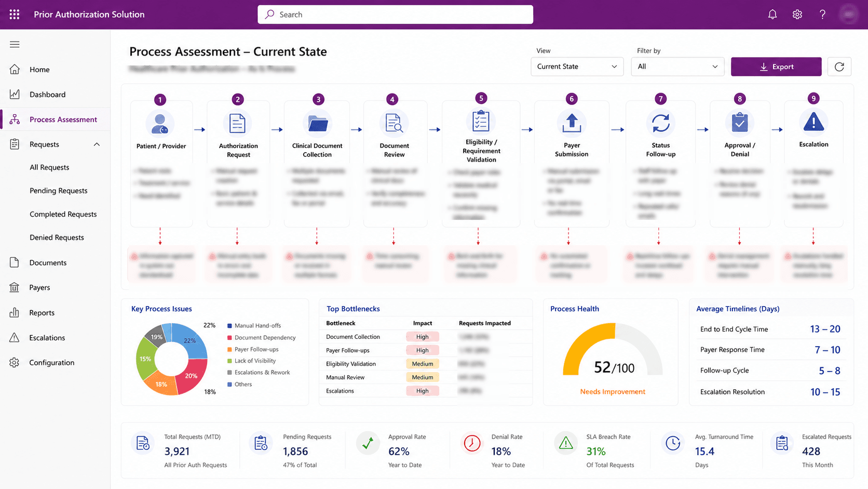Click the refresh icon next to Export

point(839,67)
